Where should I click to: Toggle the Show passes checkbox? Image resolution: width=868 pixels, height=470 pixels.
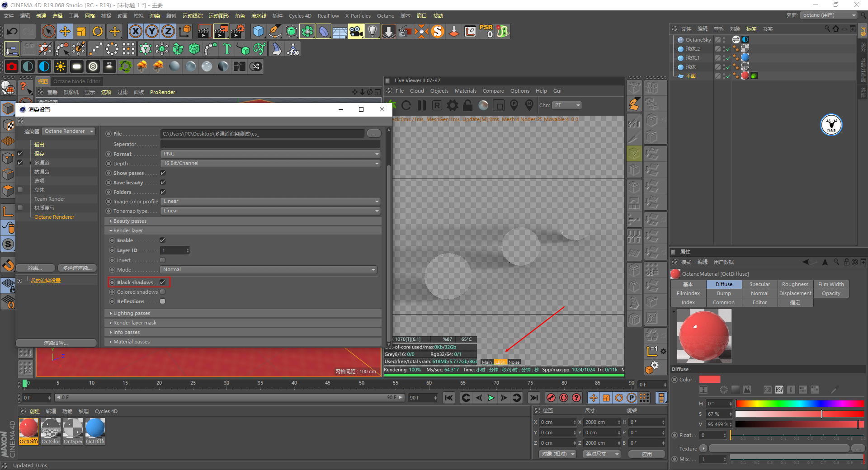point(163,173)
